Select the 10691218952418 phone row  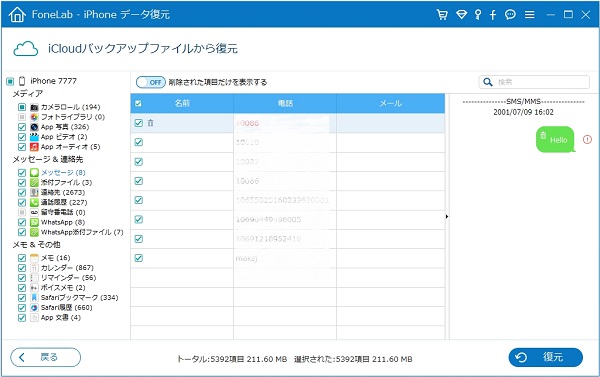288,239
